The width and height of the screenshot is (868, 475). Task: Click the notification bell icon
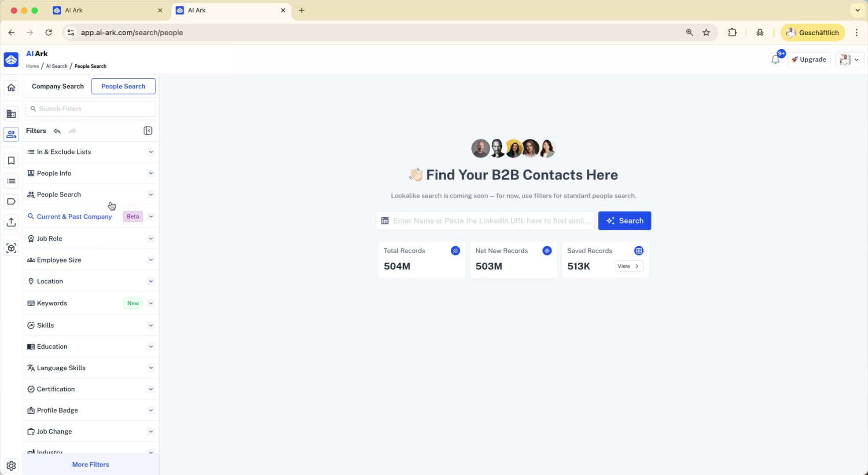(775, 60)
